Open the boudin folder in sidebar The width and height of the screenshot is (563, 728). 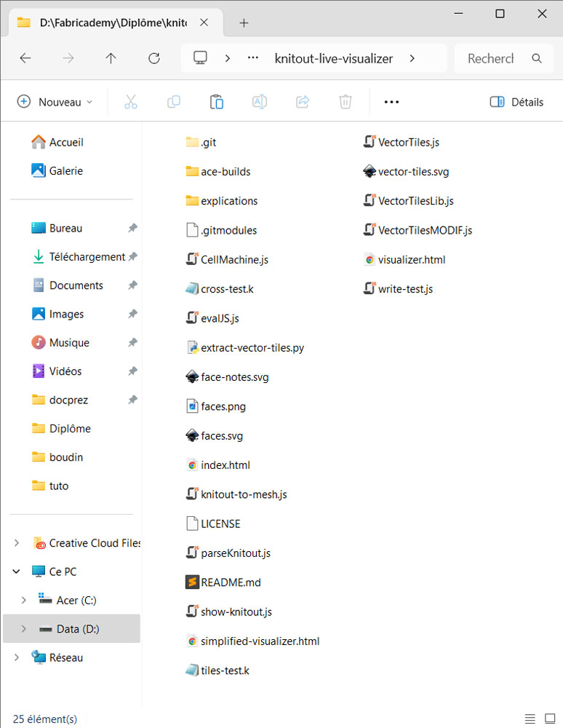point(57,457)
